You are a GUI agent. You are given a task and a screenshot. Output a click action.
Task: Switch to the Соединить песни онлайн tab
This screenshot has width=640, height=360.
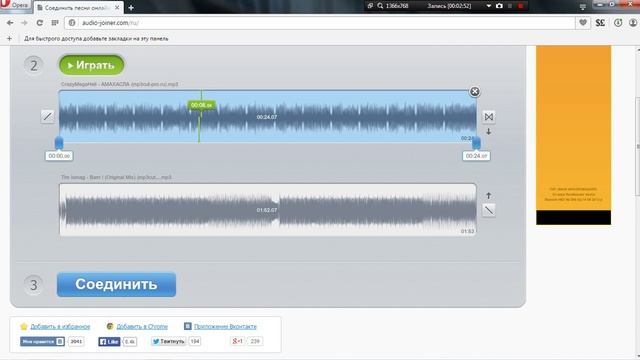tap(78, 8)
